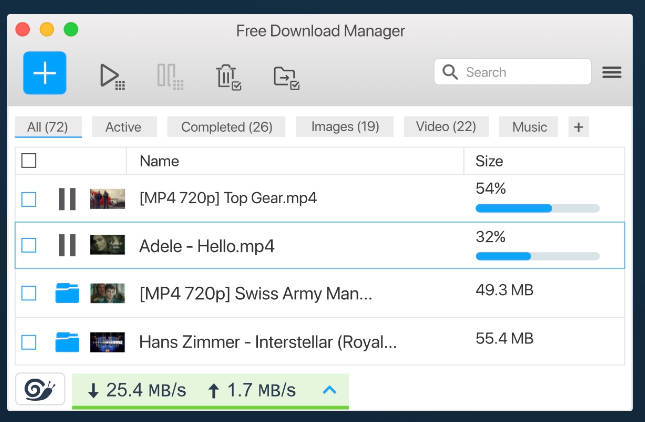
Task: Start all downloads with the play icon
Action: (x=112, y=77)
